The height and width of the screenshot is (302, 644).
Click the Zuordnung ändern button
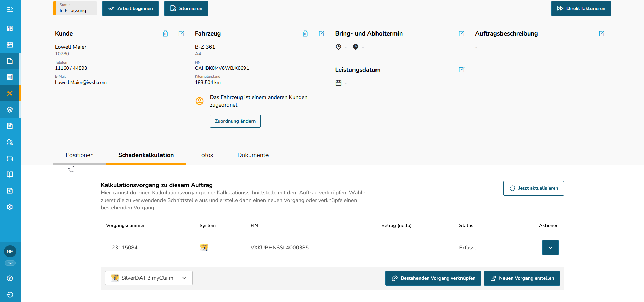[x=235, y=121]
